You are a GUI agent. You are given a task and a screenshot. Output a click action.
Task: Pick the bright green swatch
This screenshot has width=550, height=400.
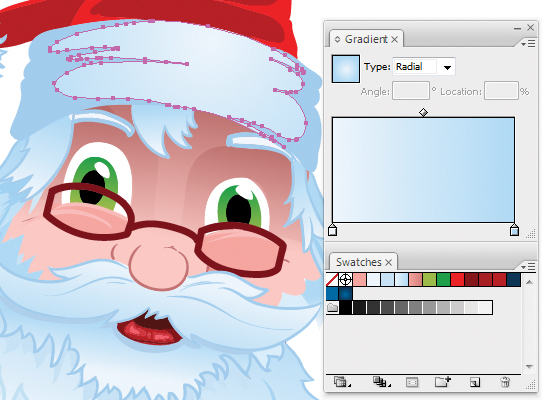coord(443,280)
